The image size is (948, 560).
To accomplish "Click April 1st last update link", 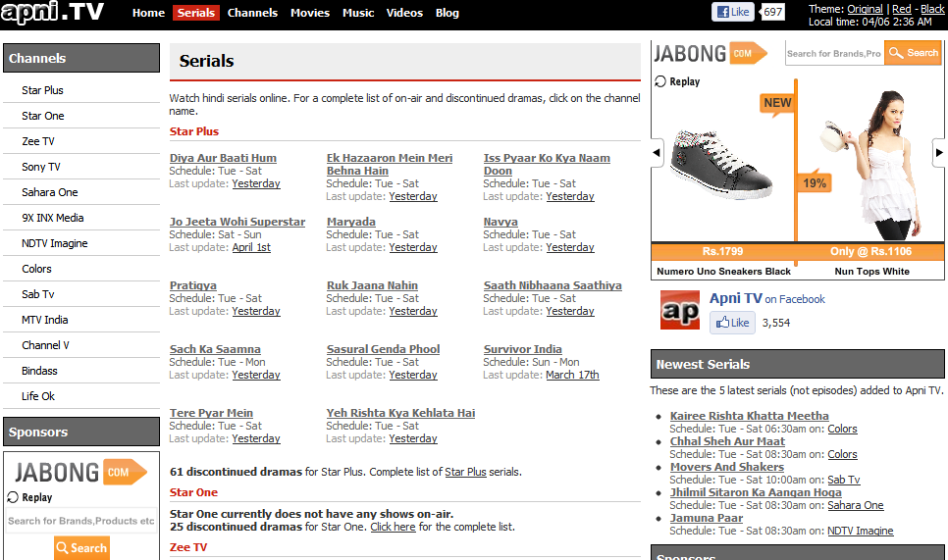I will 251,247.
